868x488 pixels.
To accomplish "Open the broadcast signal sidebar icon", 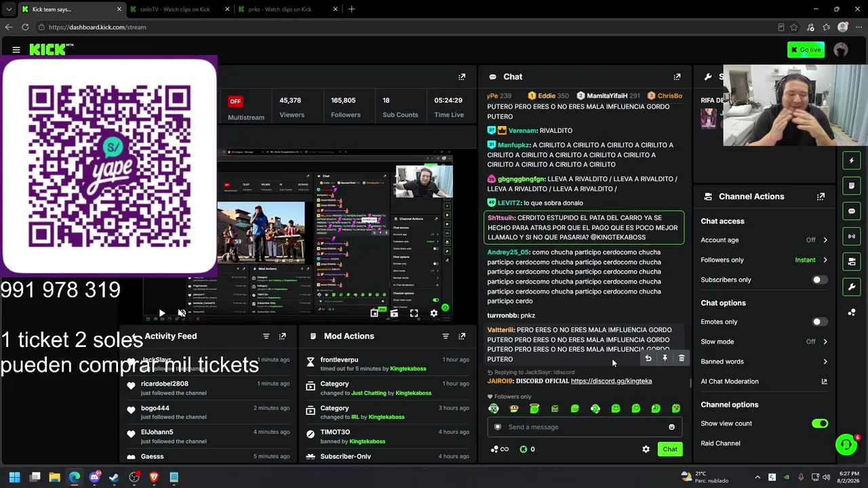I will click(x=852, y=236).
